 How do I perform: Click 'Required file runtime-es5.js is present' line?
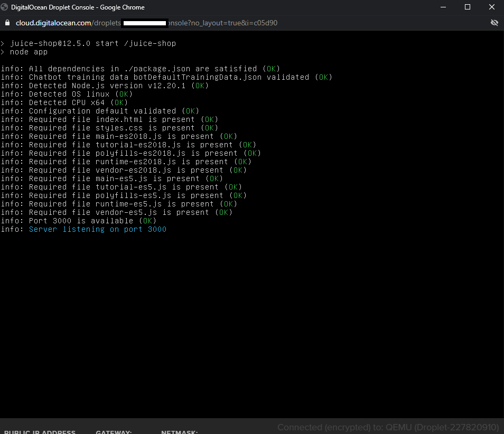pyautogui.click(x=119, y=204)
